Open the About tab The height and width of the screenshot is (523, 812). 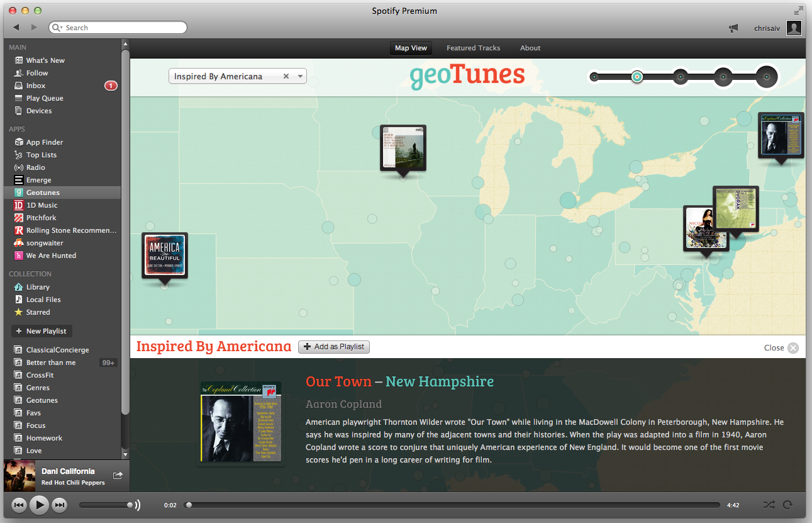coord(530,48)
